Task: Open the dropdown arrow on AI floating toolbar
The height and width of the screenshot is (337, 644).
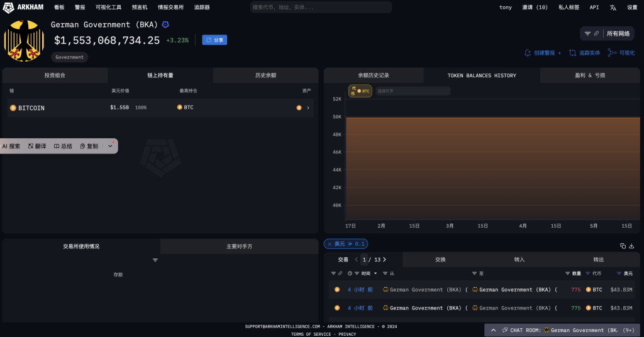Action: pos(110,146)
